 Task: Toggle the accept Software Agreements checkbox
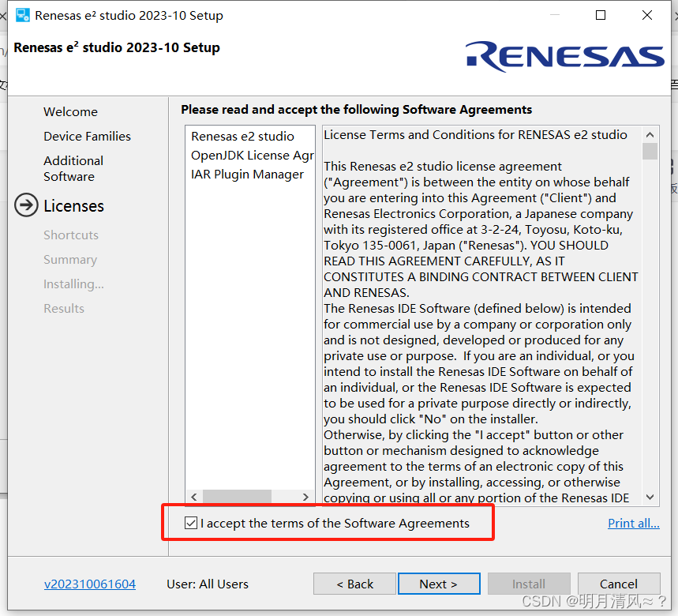pos(191,523)
